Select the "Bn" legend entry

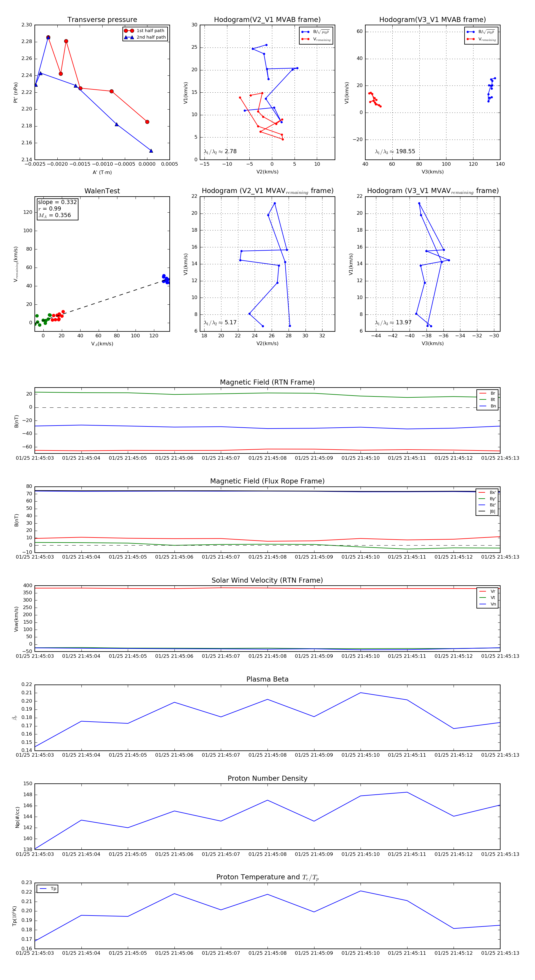click(487, 406)
